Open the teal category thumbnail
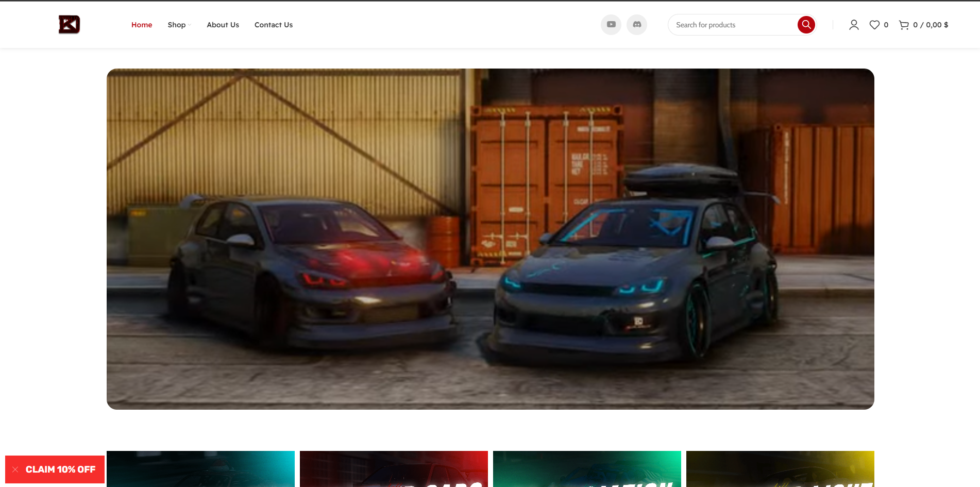The height and width of the screenshot is (487, 980). (x=200, y=469)
